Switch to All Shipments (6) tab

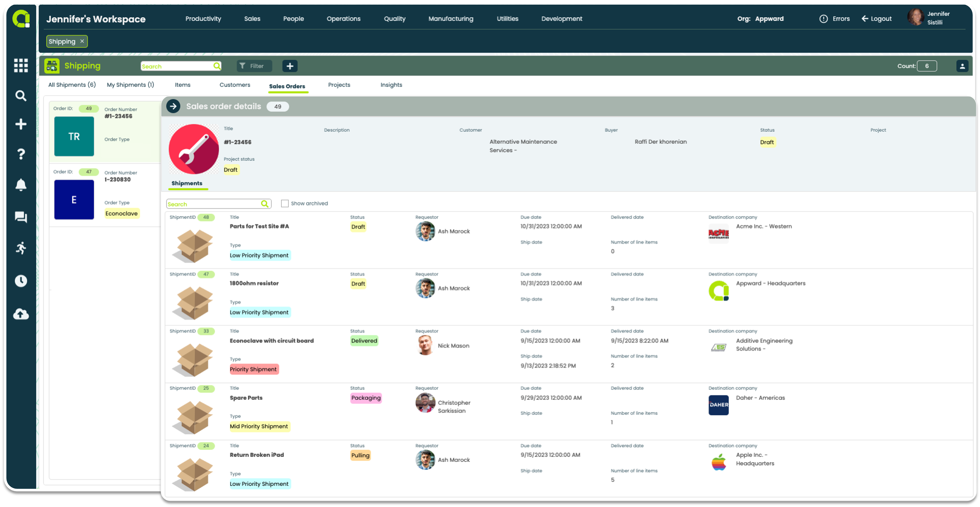point(72,85)
